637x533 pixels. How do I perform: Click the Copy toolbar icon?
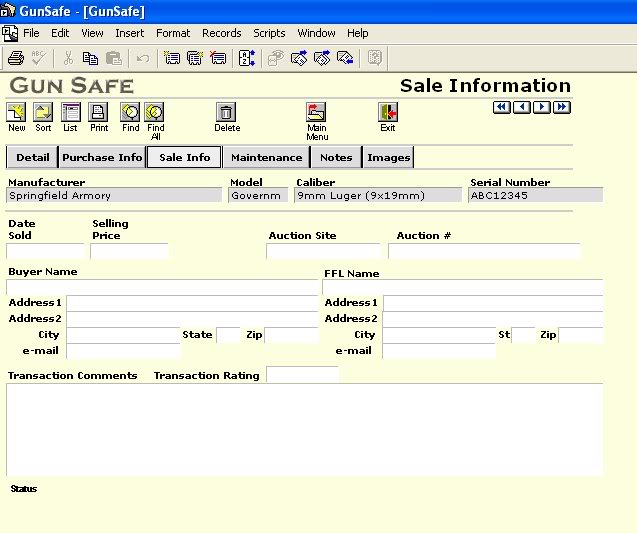[90, 58]
